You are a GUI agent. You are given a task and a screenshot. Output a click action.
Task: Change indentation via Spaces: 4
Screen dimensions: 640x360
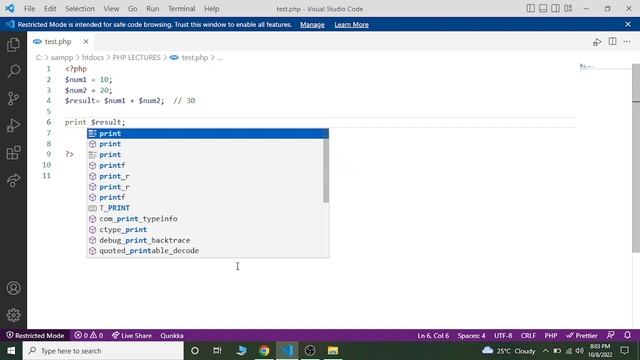[471, 336]
